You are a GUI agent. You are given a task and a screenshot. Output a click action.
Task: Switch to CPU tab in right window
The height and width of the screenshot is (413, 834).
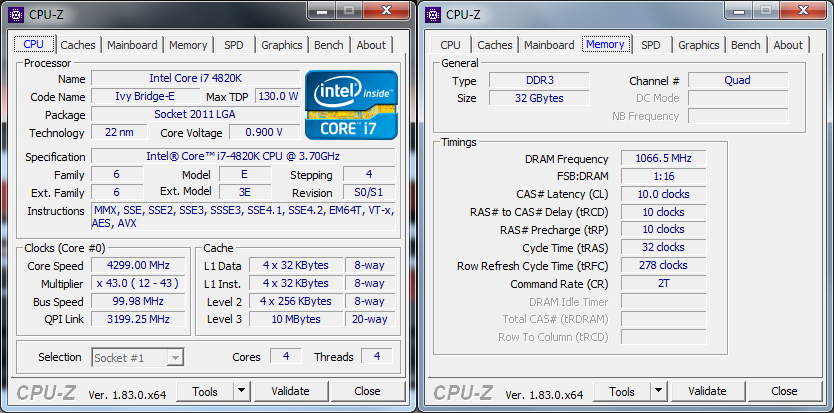(451, 45)
